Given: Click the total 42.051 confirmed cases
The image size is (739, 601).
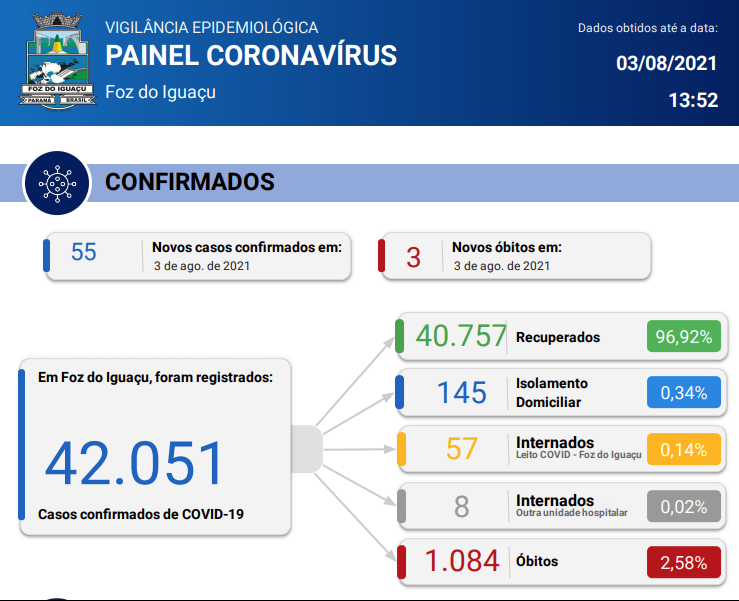Looking at the screenshot, I should [x=133, y=463].
